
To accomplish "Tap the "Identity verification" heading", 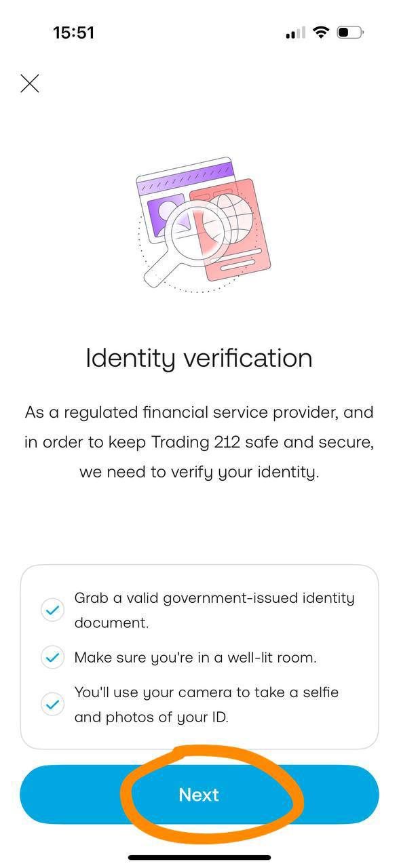I will (x=199, y=358).
